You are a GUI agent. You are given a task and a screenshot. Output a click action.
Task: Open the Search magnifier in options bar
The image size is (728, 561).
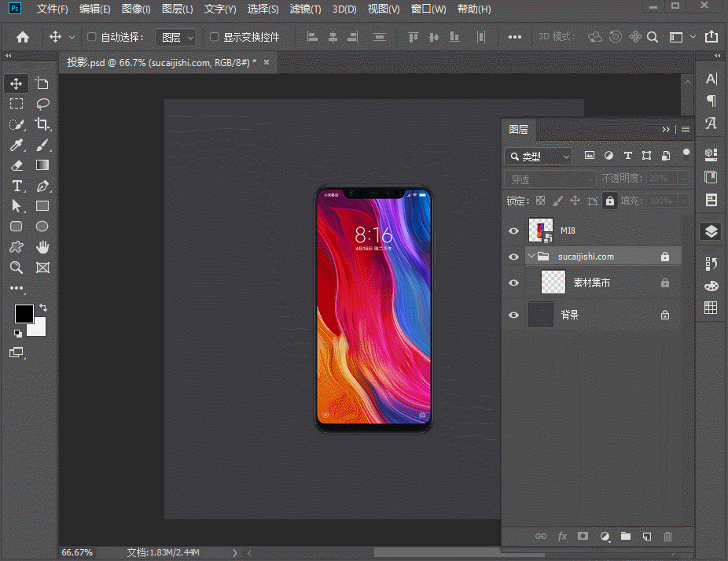click(x=653, y=37)
